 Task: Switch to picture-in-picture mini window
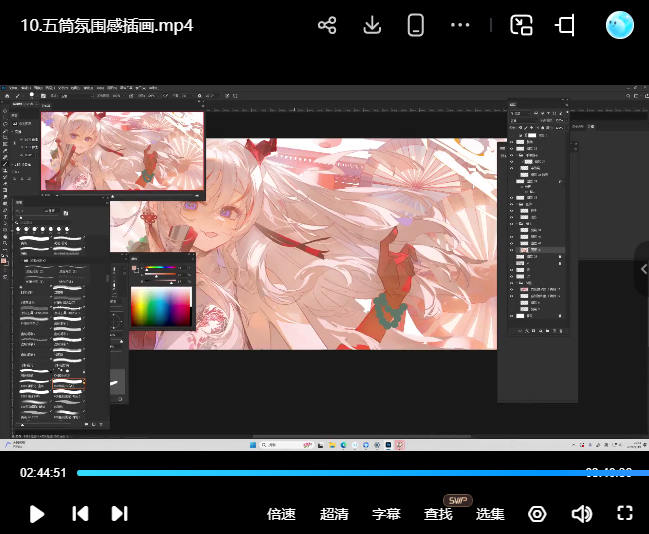click(521, 25)
